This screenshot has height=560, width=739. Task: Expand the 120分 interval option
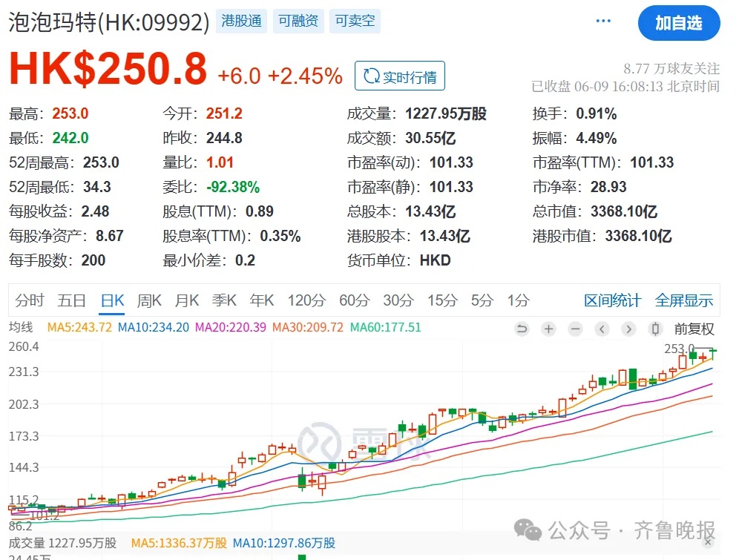(306, 300)
